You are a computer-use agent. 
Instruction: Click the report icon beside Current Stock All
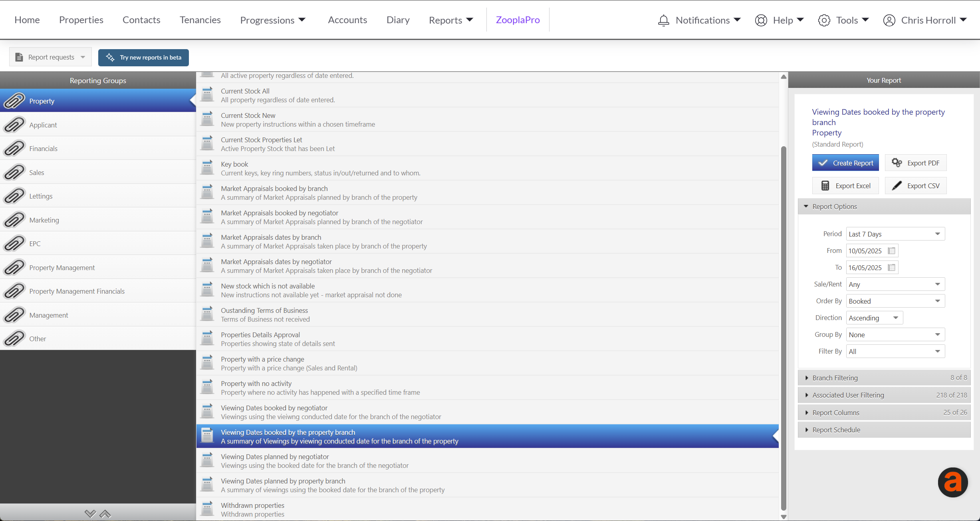click(x=207, y=95)
